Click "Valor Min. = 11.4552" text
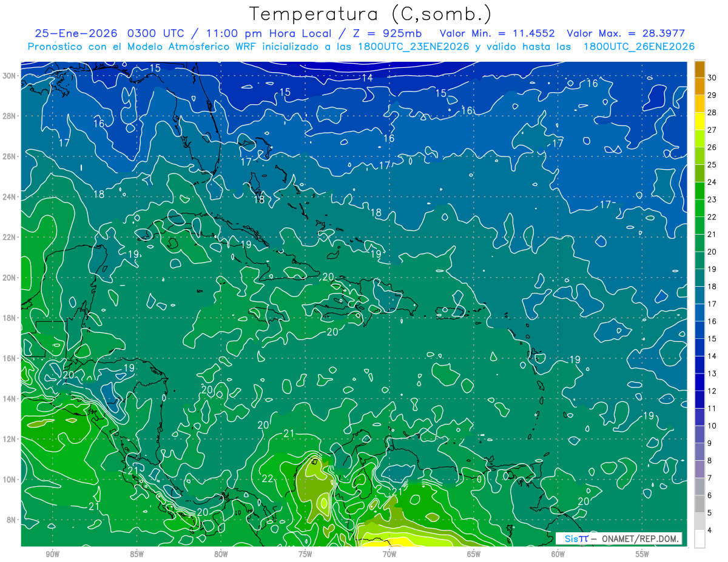This screenshot has width=728, height=562. [x=497, y=33]
